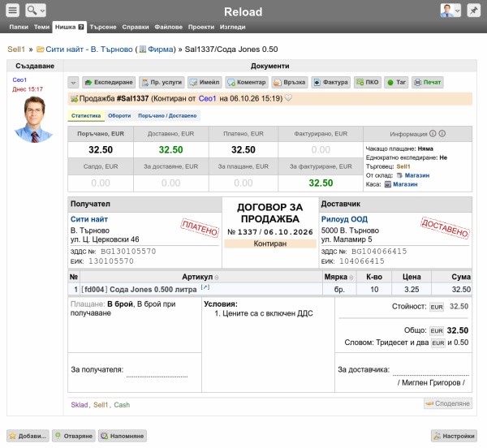Screen dimensions: 487x448
Task: Switch to the Обороти tab
Action: point(119,116)
